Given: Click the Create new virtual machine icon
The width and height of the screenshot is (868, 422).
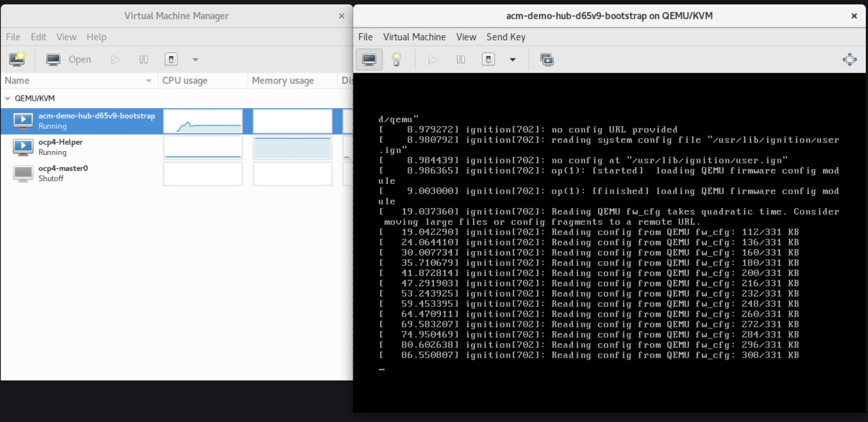Looking at the screenshot, I should coord(17,59).
